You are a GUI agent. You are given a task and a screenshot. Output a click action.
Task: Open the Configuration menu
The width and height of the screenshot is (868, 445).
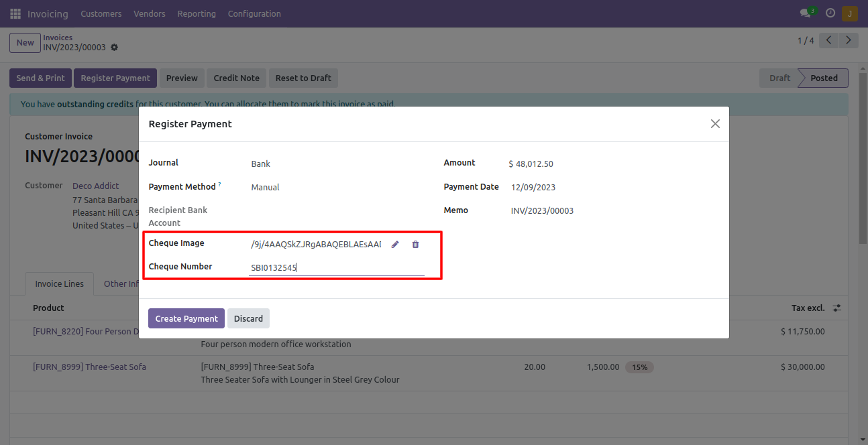pos(254,13)
